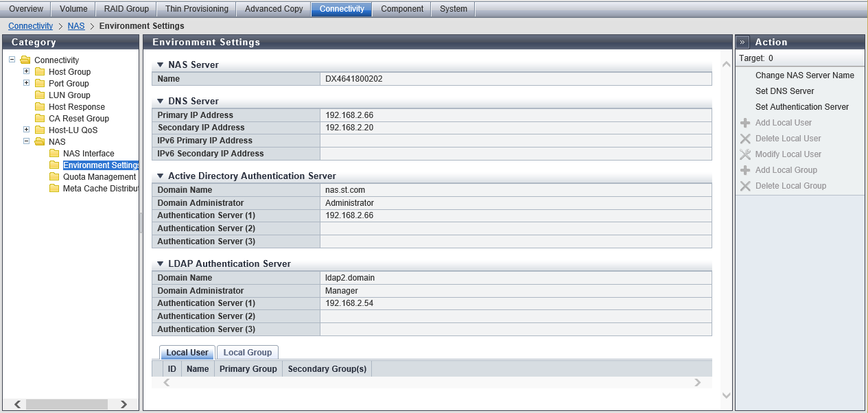This screenshot has height=413, width=868.
Task: Click the NAS Interface folder icon
Action: (54, 154)
